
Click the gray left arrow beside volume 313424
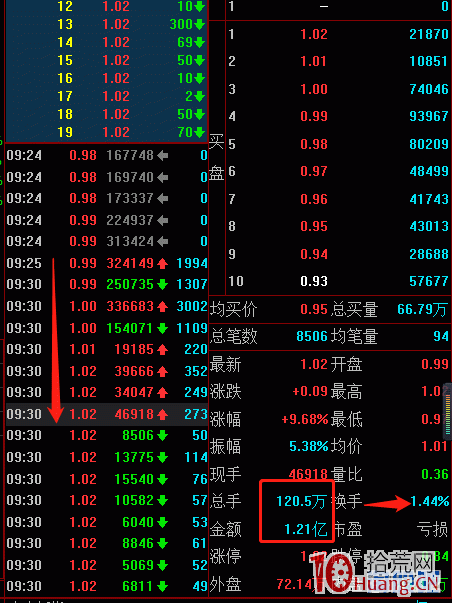pos(162,242)
